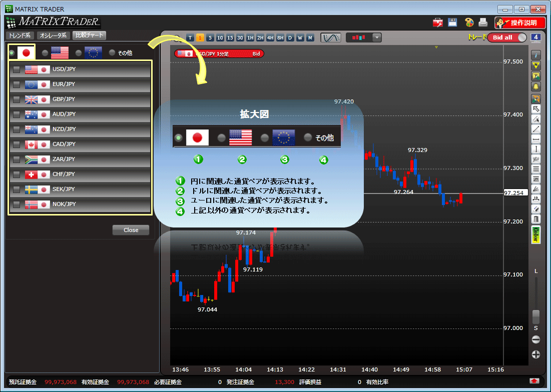Open the paint palette color settings icon
Viewport: 551px width, 392px height.
pos(469,22)
